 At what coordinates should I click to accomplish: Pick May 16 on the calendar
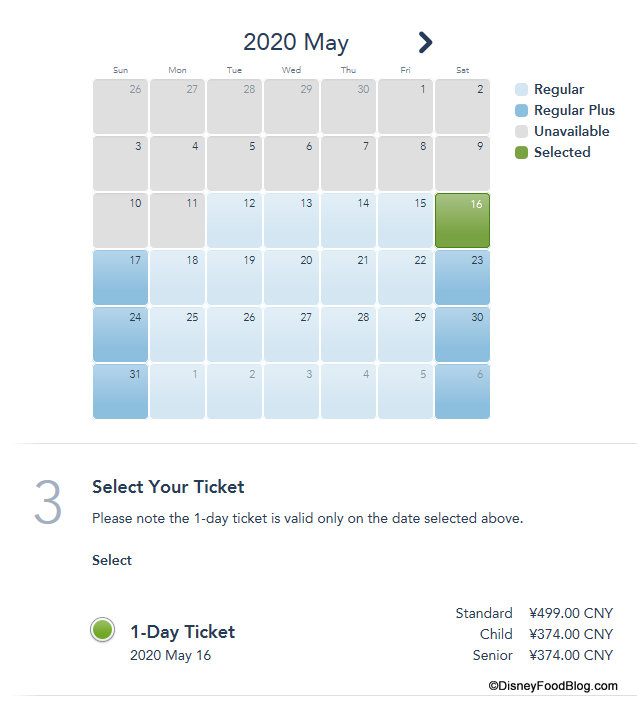[x=463, y=220]
